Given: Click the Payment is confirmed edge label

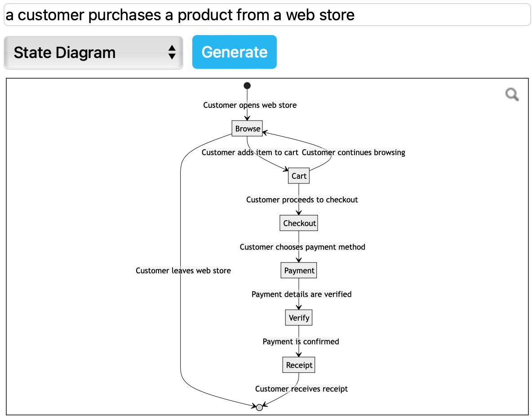Looking at the screenshot, I should coord(301,342).
